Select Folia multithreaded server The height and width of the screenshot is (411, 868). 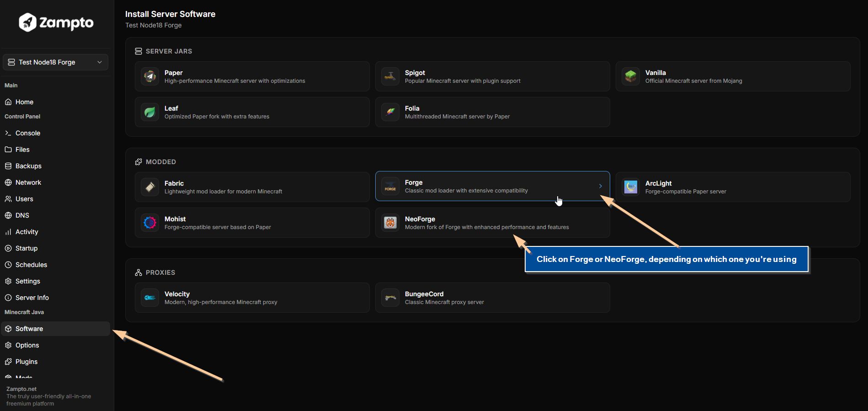[x=493, y=112]
